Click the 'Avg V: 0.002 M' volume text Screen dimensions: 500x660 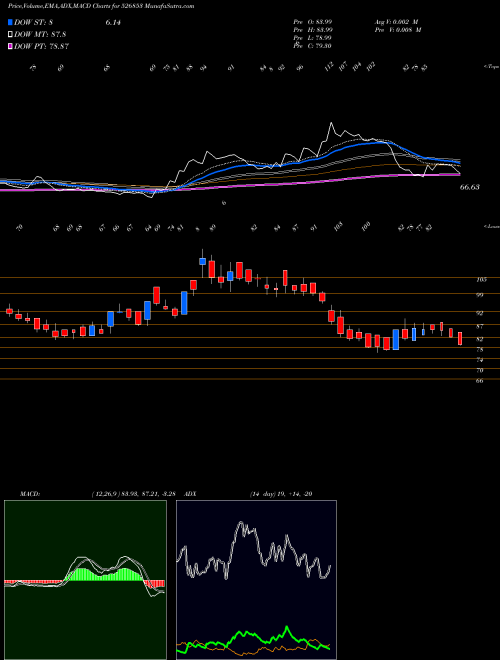click(397, 22)
